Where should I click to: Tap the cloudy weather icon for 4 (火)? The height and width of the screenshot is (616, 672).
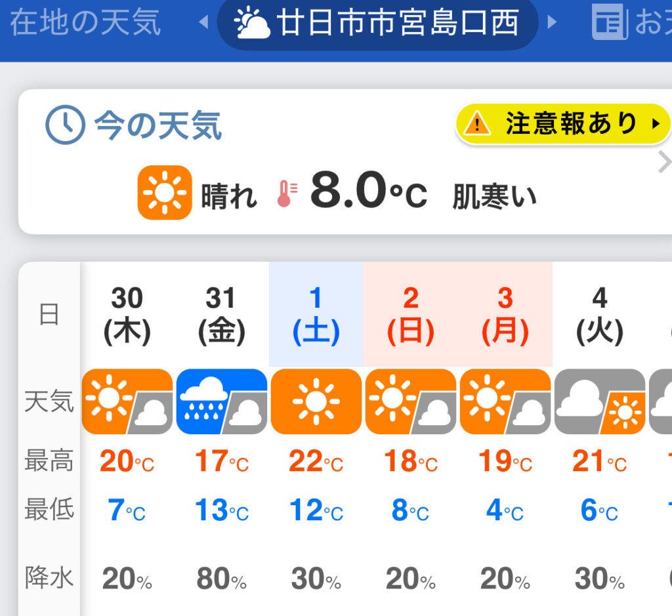point(599,401)
